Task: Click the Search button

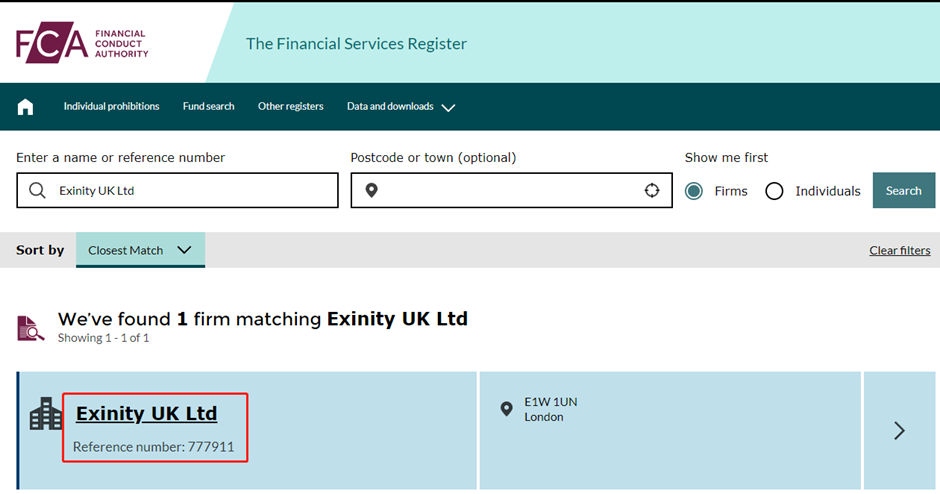Action: (903, 190)
